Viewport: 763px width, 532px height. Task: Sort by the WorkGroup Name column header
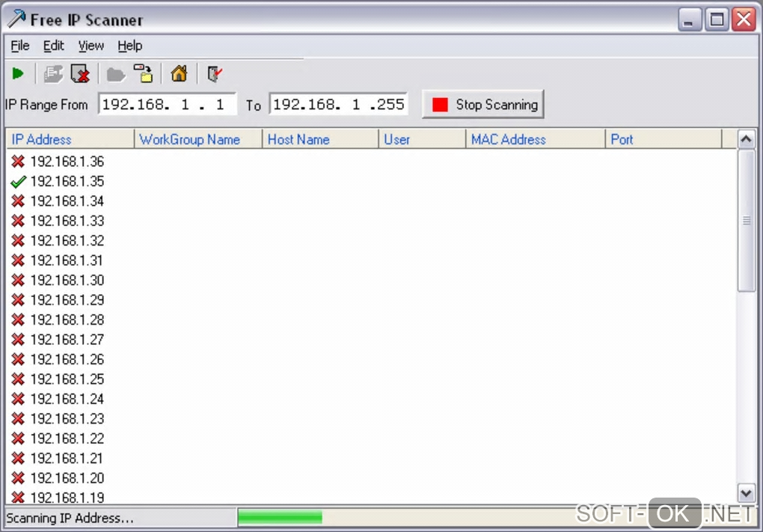point(198,139)
